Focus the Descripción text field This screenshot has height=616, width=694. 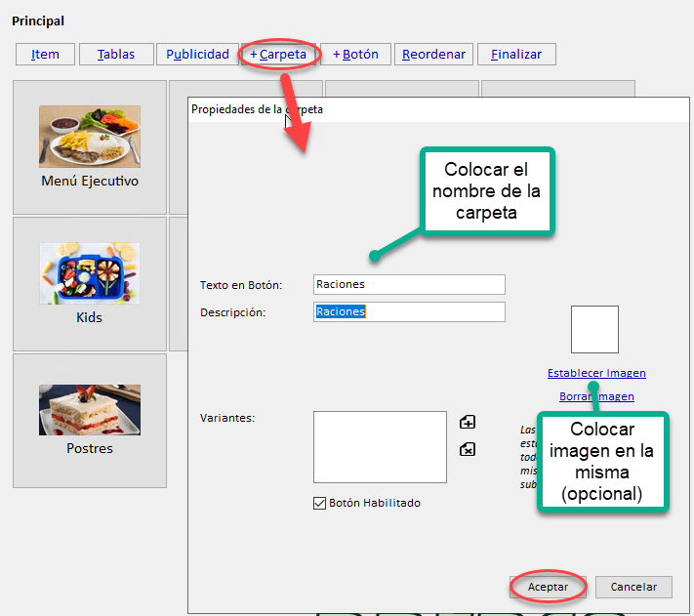(x=409, y=311)
